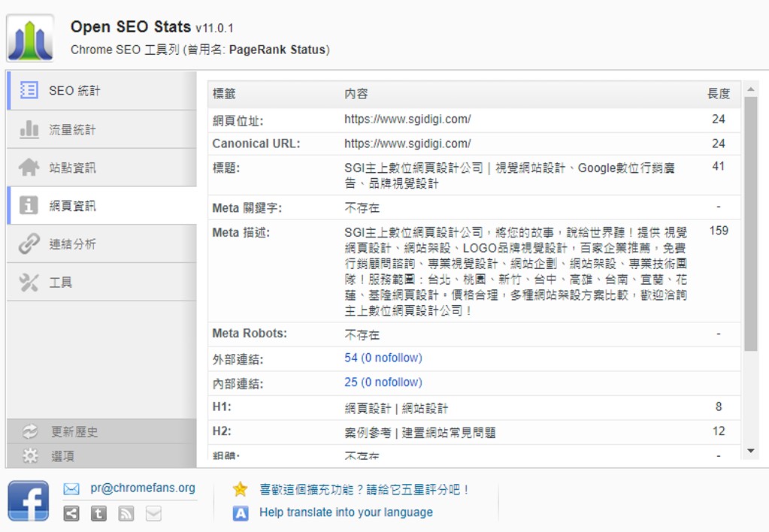Viewport: 769px width, 532px height.
Task: Open the 25 (0 nofollow) internal links
Action: coord(383,382)
